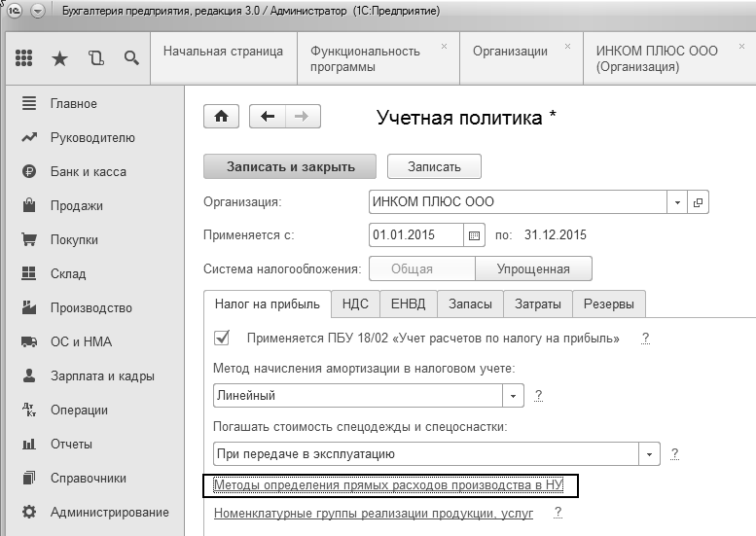Click the Применяется с date field
The height and width of the screenshot is (536, 756).
(416, 235)
